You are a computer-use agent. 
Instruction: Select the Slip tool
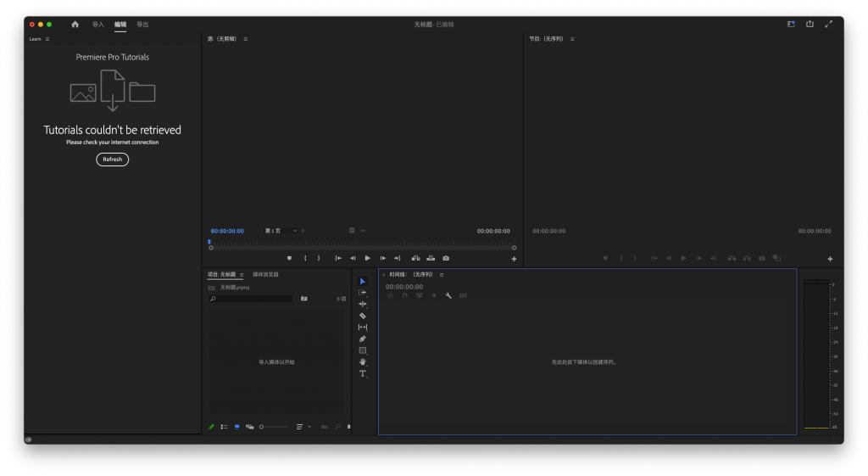[363, 328]
